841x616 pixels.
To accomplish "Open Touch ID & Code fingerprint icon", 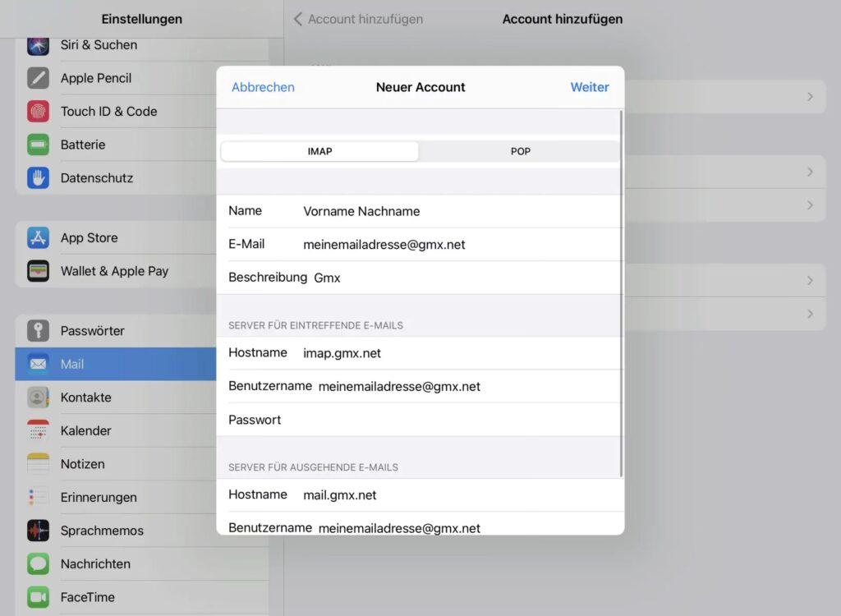I will 38,112.
